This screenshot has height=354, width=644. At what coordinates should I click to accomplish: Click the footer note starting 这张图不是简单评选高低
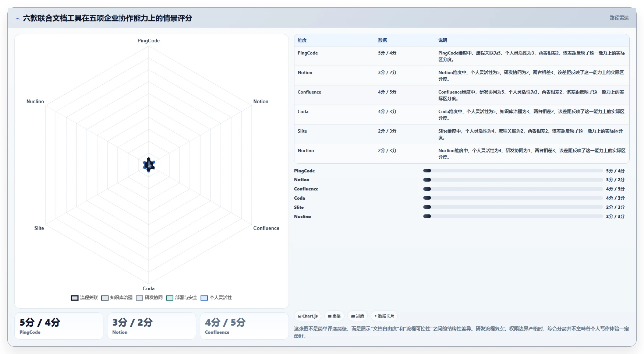pos(461,332)
